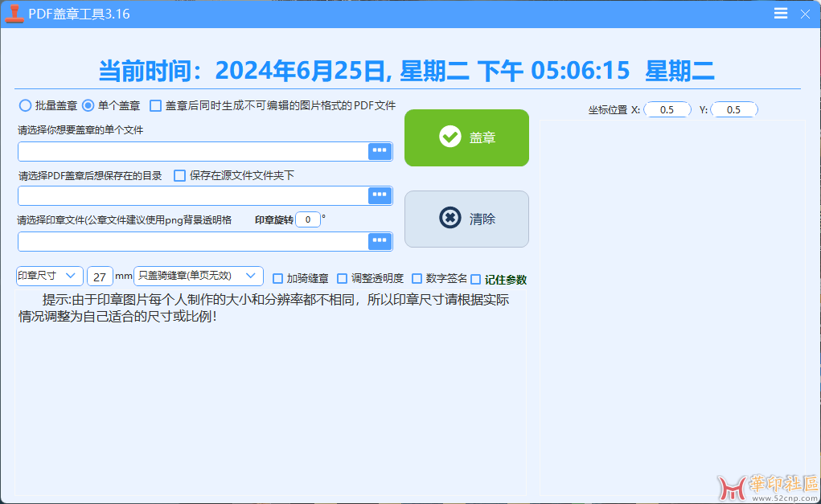The image size is (821, 504).
Task: Check the 记住参数 option
Action: pos(476,280)
